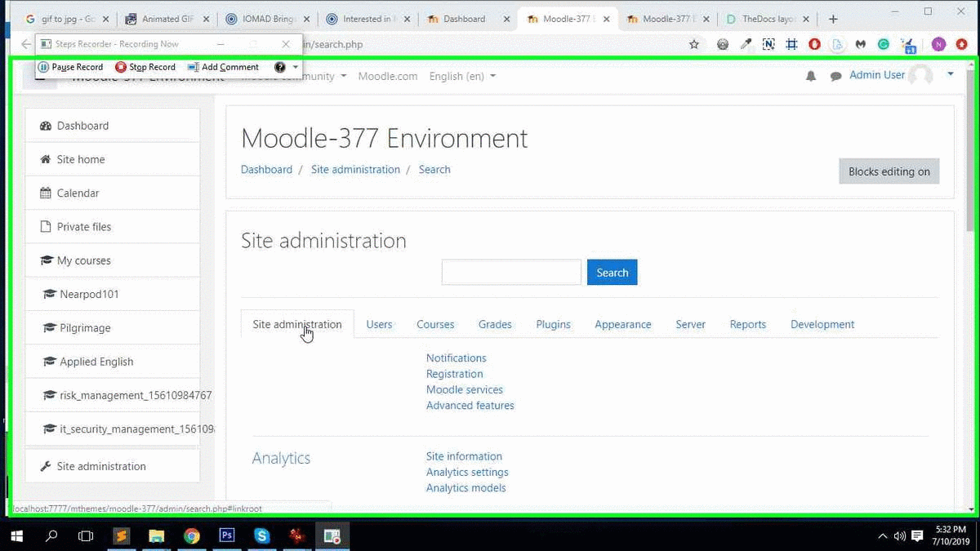Switch to the Reports tab
The width and height of the screenshot is (980, 551).
pyautogui.click(x=748, y=324)
